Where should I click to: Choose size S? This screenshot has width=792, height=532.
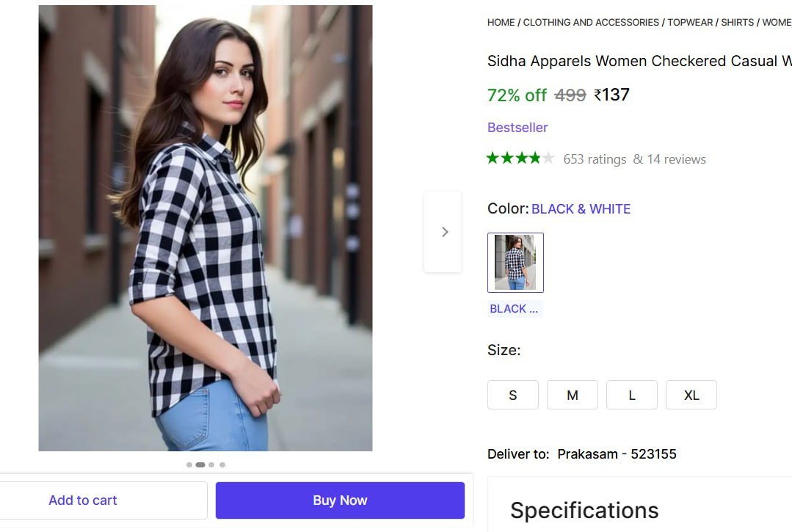[512, 395]
